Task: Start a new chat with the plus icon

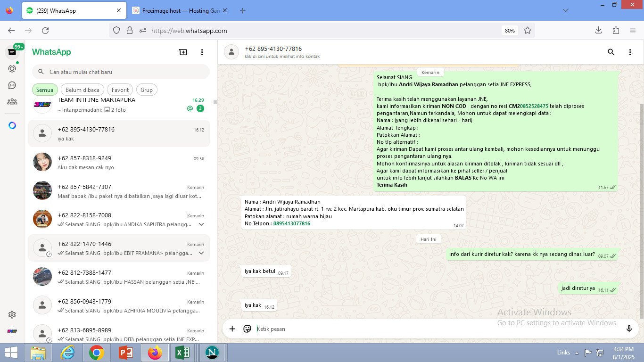Action: click(183, 52)
